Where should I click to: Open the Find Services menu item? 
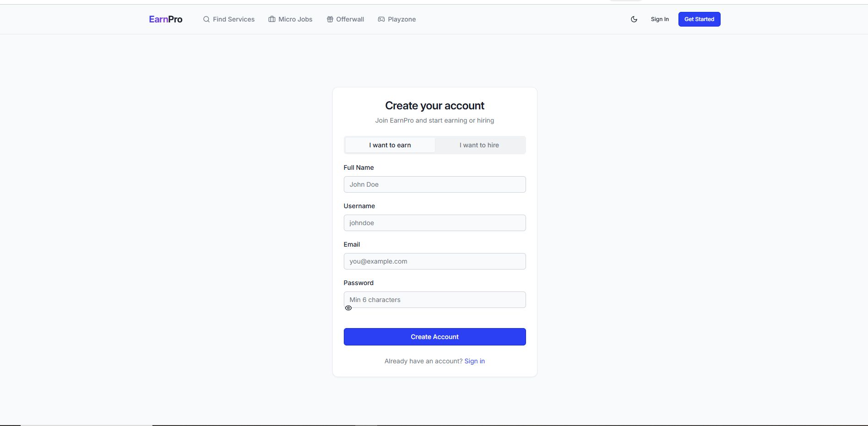233,19
